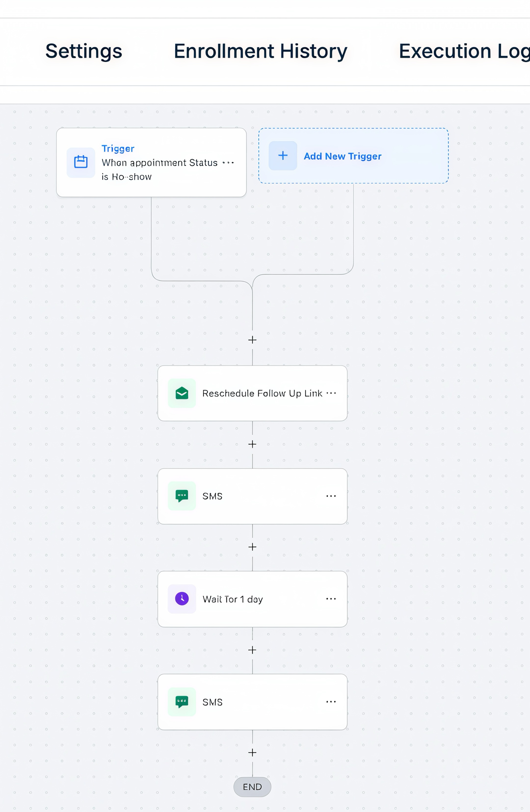Viewport: 530px width, 812px height.
Task: Add step just before the END node
Action: point(252,753)
